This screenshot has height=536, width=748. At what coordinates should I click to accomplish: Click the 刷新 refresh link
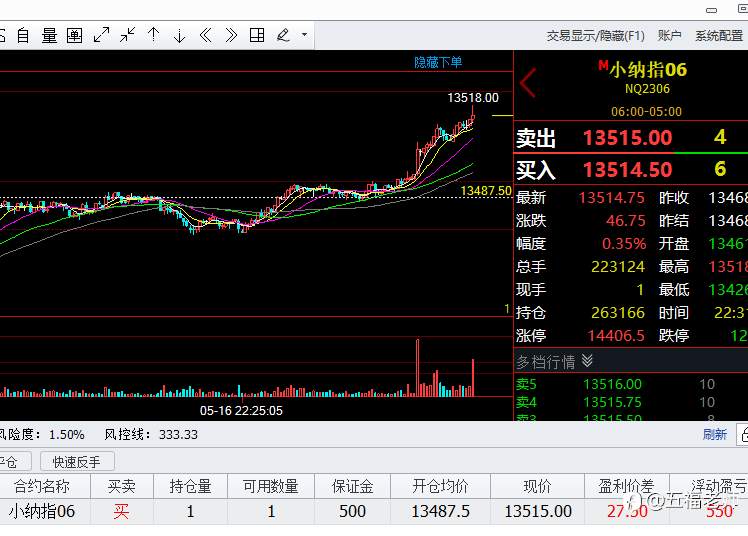pos(715,434)
